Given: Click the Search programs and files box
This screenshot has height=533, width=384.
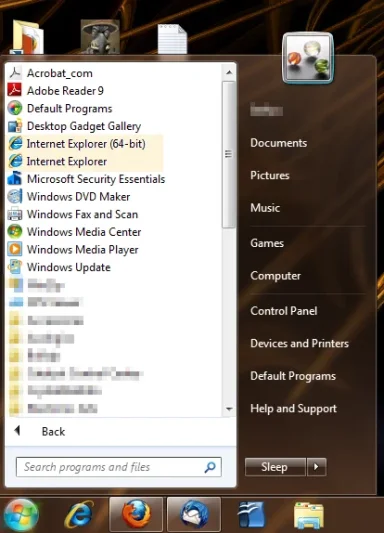Looking at the screenshot, I should (x=119, y=467).
